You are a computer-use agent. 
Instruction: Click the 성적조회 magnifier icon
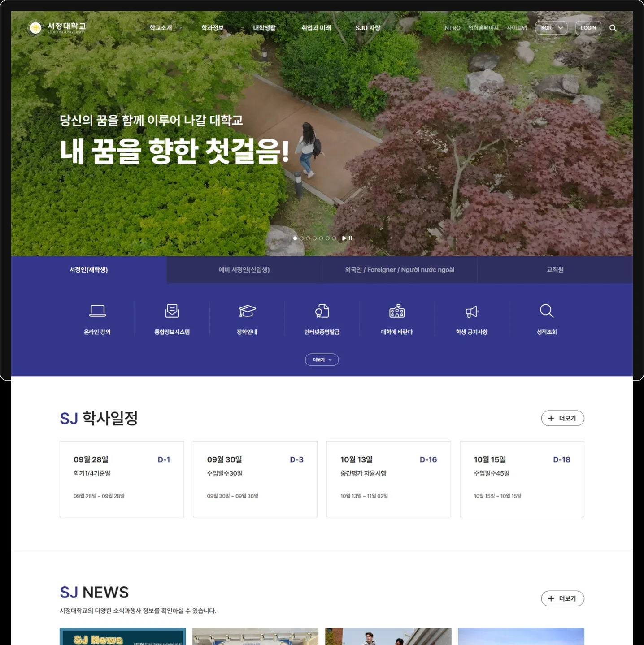click(547, 311)
